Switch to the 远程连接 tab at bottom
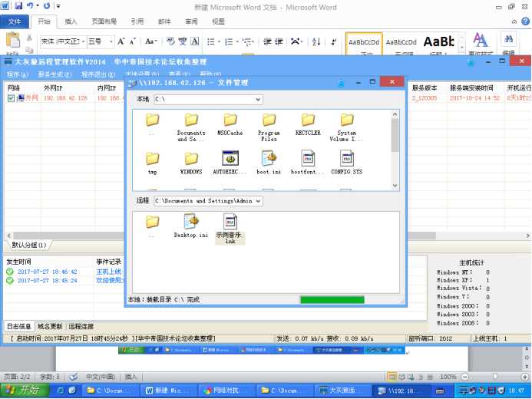The width and height of the screenshot is (532, 399). 81,326
